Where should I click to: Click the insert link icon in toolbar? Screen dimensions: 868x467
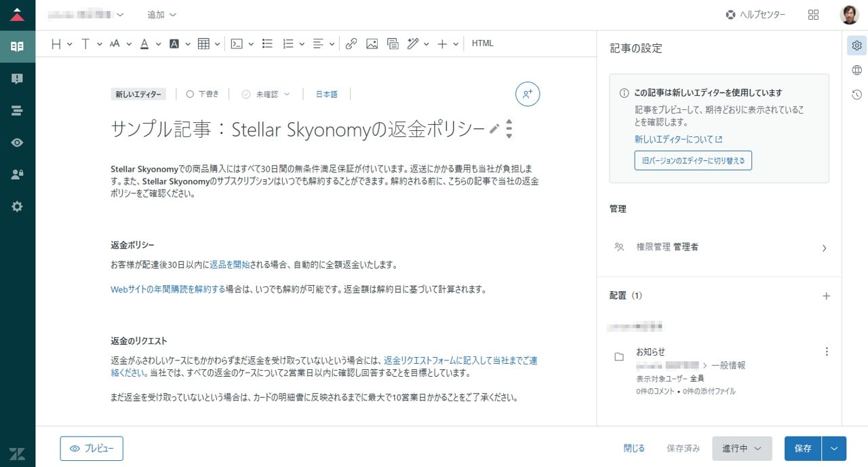coord(351,43)
